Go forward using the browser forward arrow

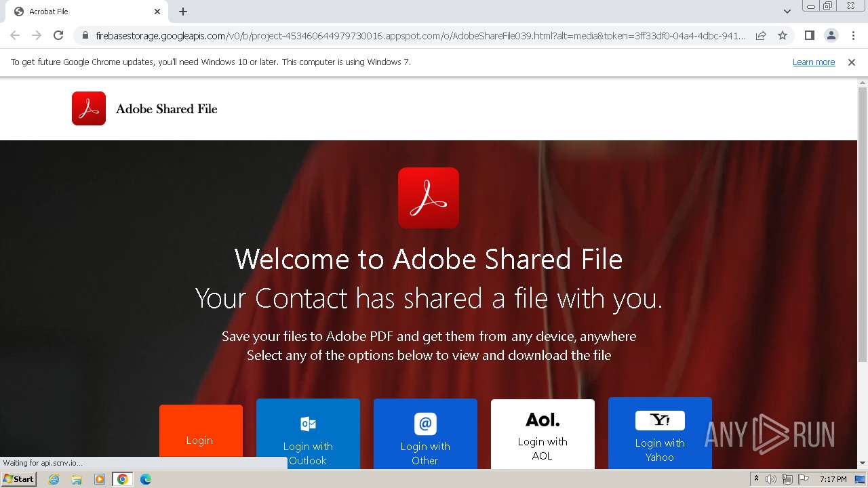coord(37,35)
